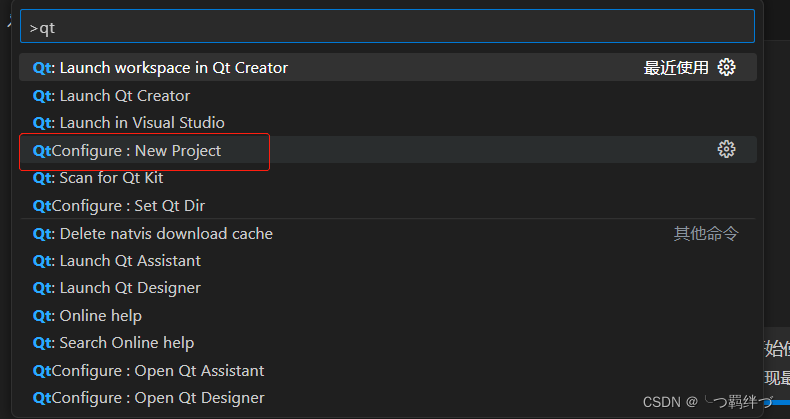Click the command palette search input field
This screenshot has height=419, width=790.
387,27
